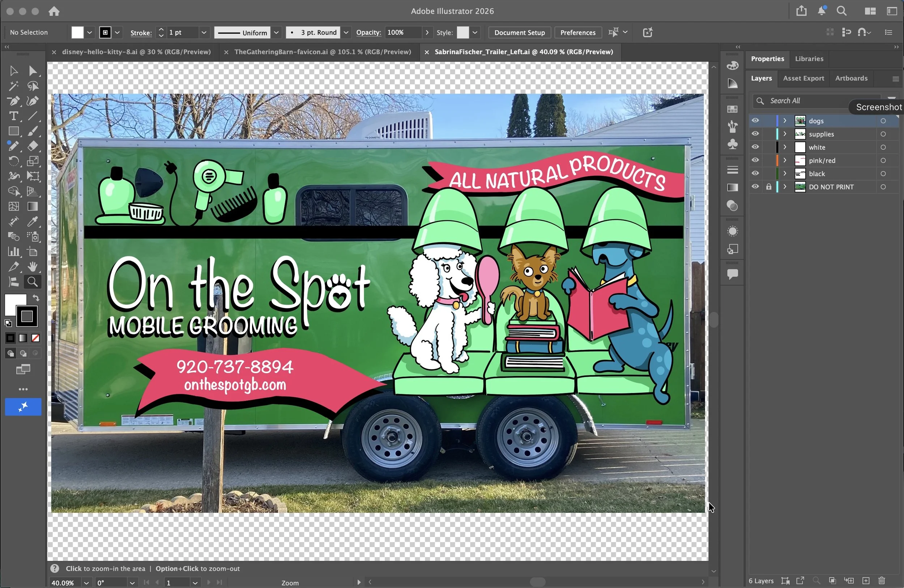The width and height of the screenshot is (904, 588).
Task: Unlock the DO NOT PRINT layer
Action: pos(768,187)
